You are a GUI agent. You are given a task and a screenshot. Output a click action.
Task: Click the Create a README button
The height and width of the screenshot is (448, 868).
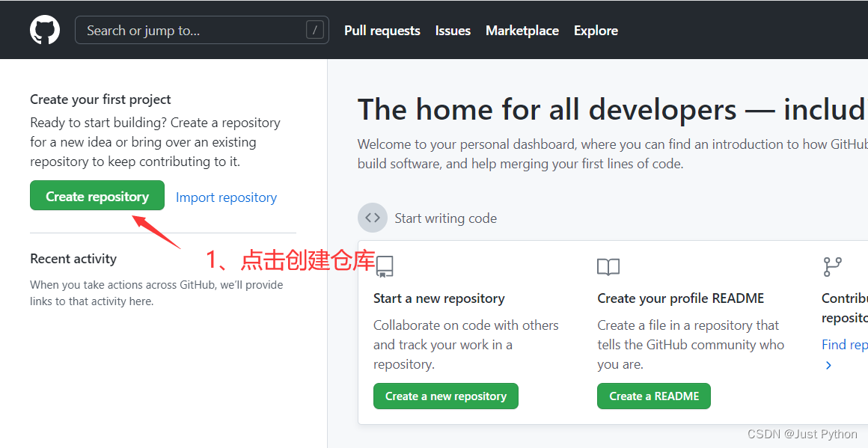[653, 396]
